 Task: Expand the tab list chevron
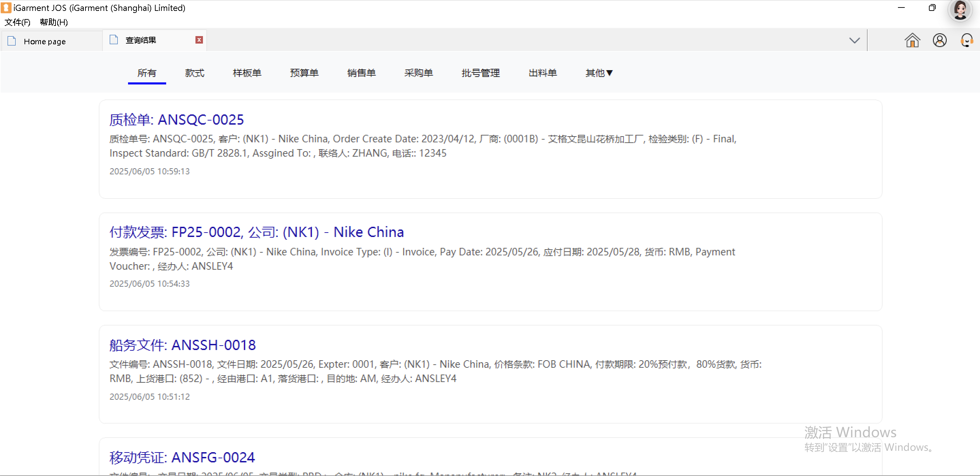[x=854, y=40]
